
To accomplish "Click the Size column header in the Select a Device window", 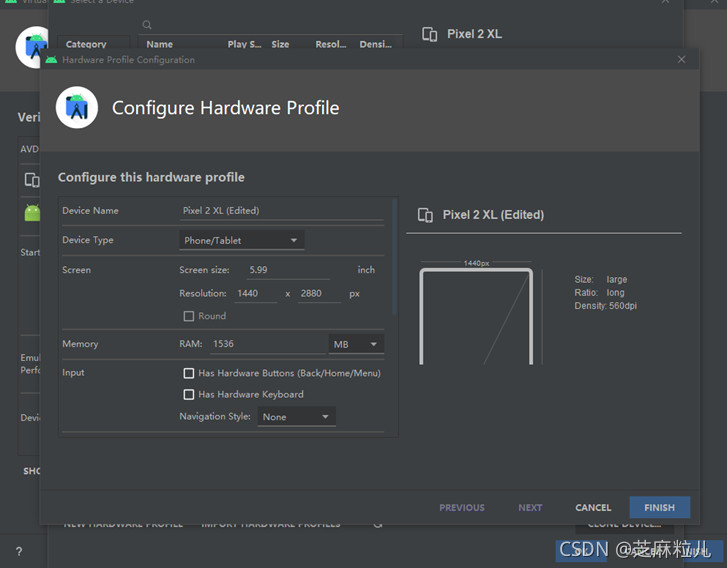I will (x=280, y=44).
